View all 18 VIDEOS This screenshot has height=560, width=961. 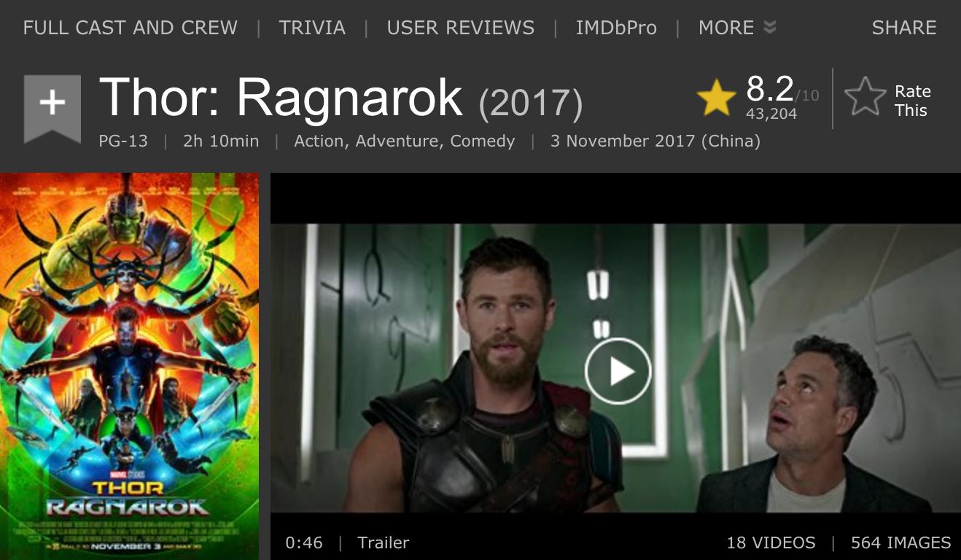point(771,542)
